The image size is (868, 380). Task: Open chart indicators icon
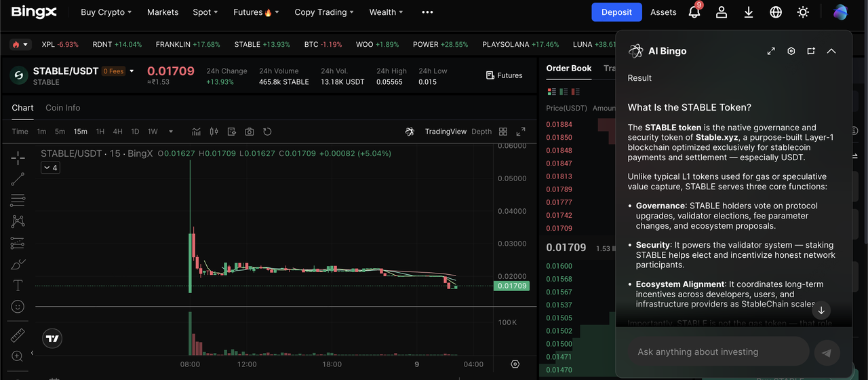(197, 132)
